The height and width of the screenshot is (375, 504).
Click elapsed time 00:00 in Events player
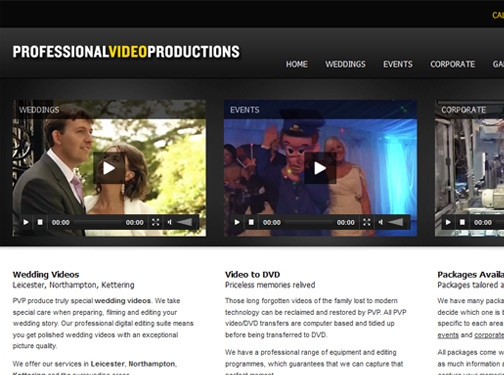pos(272,222)
